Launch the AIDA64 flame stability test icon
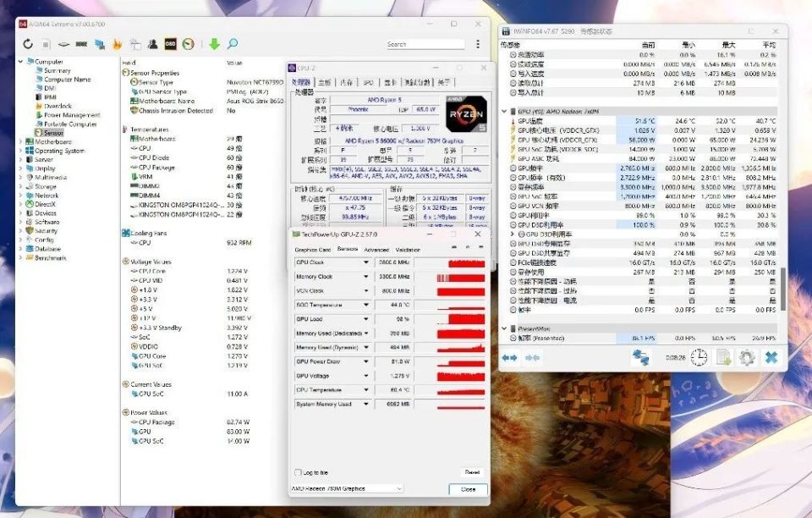Image resolution: width=812 pixels, height=518 pixels. click(x=117, y=44)
